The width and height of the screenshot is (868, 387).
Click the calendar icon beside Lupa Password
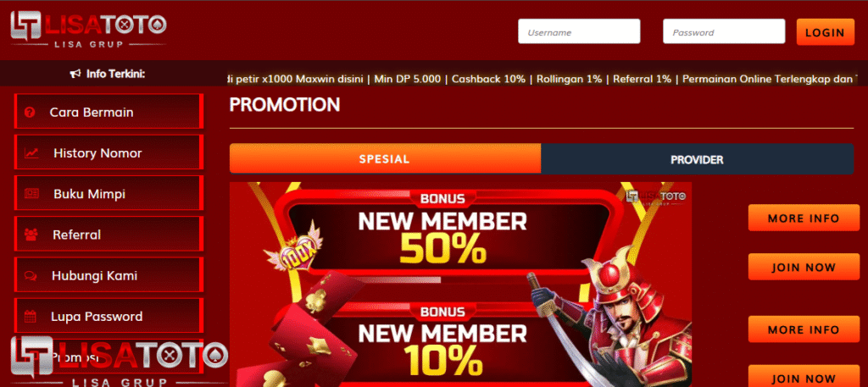click(31, 316)
